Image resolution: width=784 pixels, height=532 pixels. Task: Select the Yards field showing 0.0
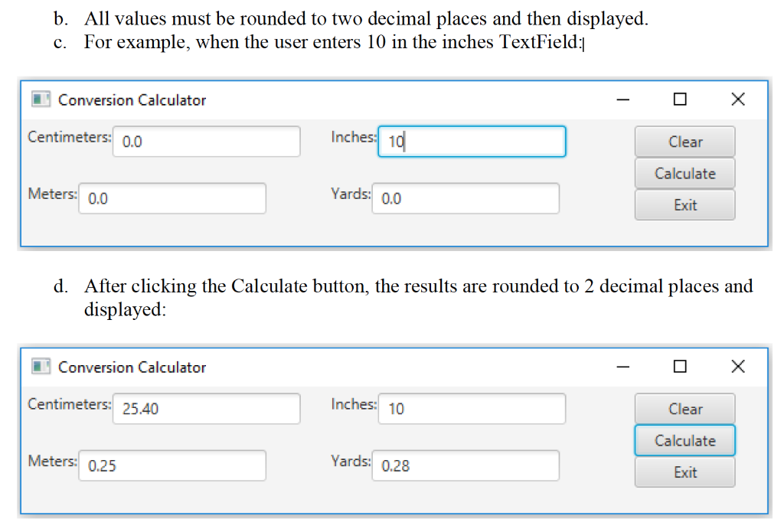point(465,198)
